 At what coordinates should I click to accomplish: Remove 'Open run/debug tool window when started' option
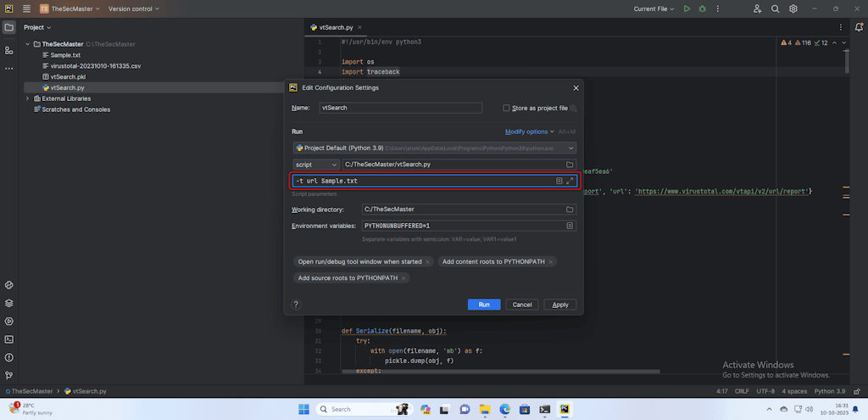tap(427, 261)
